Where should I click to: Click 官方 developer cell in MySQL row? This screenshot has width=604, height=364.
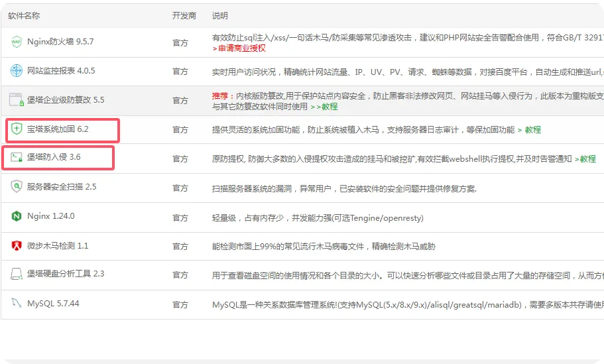click(180, 305)
